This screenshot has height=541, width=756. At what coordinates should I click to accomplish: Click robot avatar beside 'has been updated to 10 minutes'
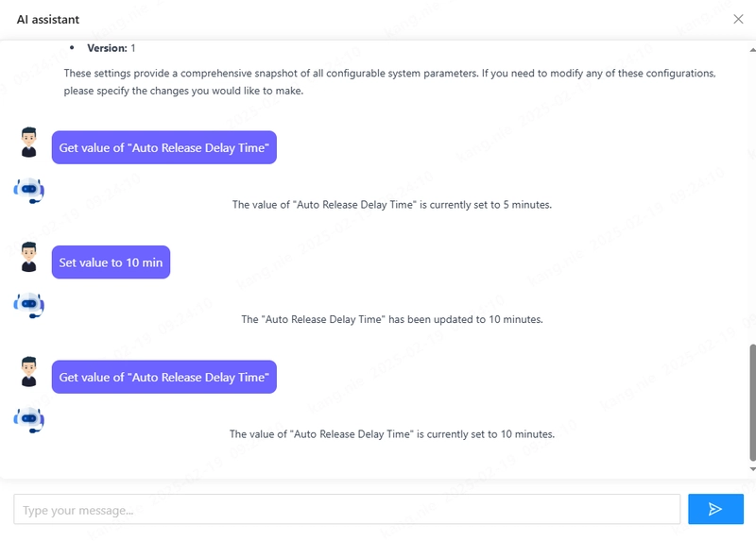(29, 305)
